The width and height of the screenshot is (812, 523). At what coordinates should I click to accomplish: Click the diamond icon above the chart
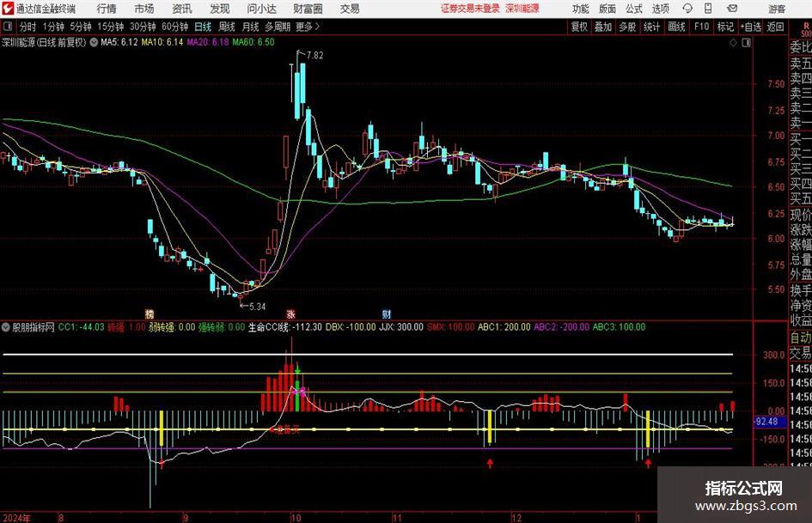click(x=733, y=42)
